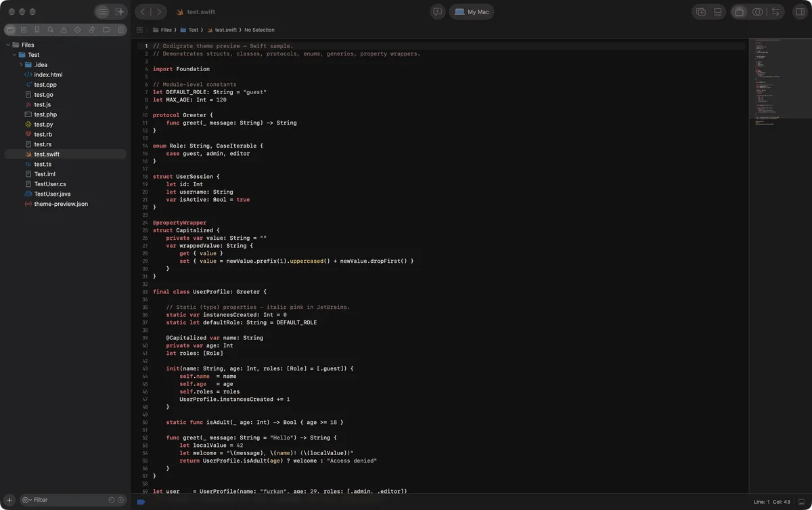
Task: Open test.js in the file tree
Action: pyautogui.click(x=66, y=104)
